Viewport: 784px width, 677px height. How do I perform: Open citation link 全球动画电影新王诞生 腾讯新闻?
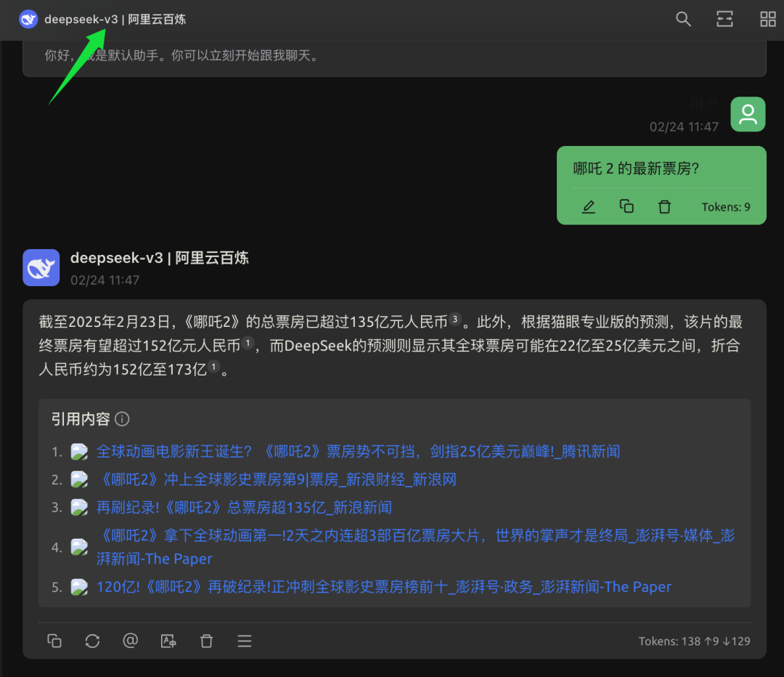(x=358, y=452)
